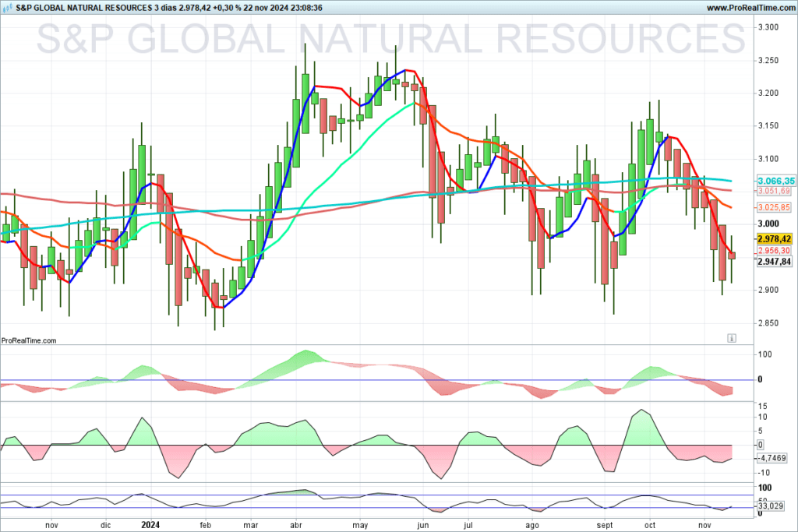Image resolution: width=798 pixels, height=532 pixels.
Task: Open the info 'i' icon on the price chart
Action: (x=731, y=338)
